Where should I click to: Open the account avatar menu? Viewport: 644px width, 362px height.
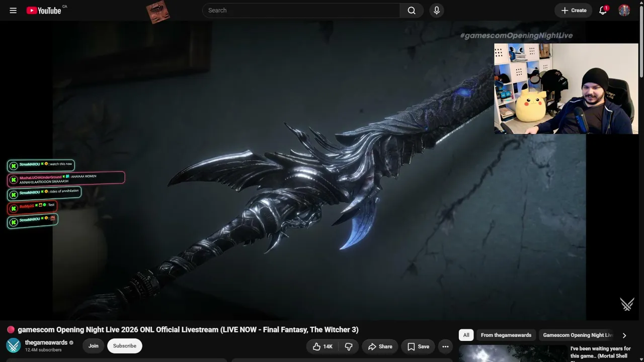[x=624, y=10]
